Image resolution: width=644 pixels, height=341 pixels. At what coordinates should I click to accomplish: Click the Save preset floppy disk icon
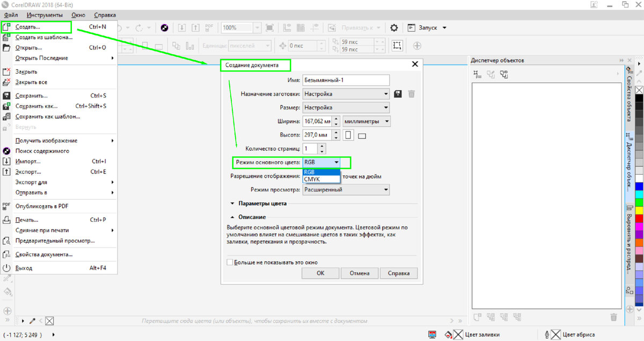(x=398, y=94)
